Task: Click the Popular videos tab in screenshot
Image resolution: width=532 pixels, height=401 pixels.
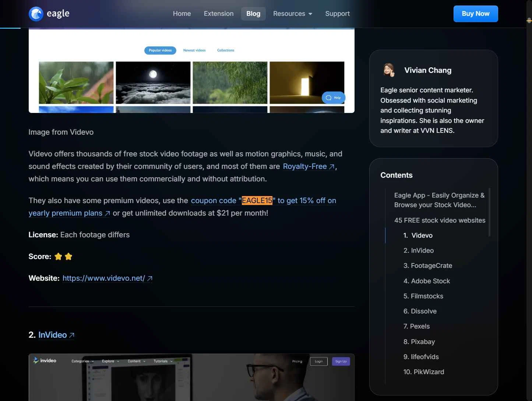Action: (x=160, y=50)
